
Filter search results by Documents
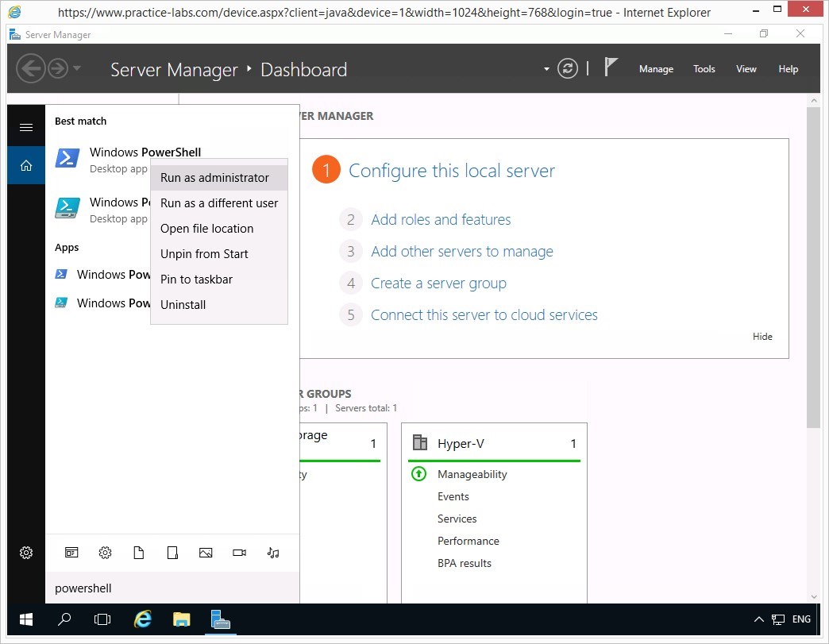point(139,553)
